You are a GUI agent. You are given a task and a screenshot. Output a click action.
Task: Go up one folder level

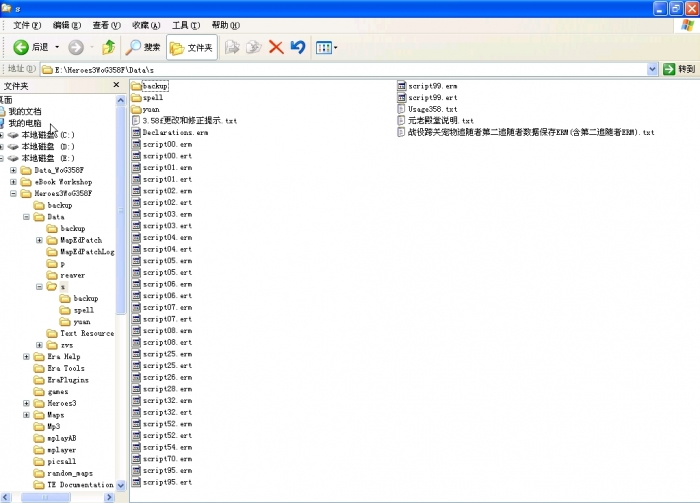pyautogui.click(x=108, y=47)
